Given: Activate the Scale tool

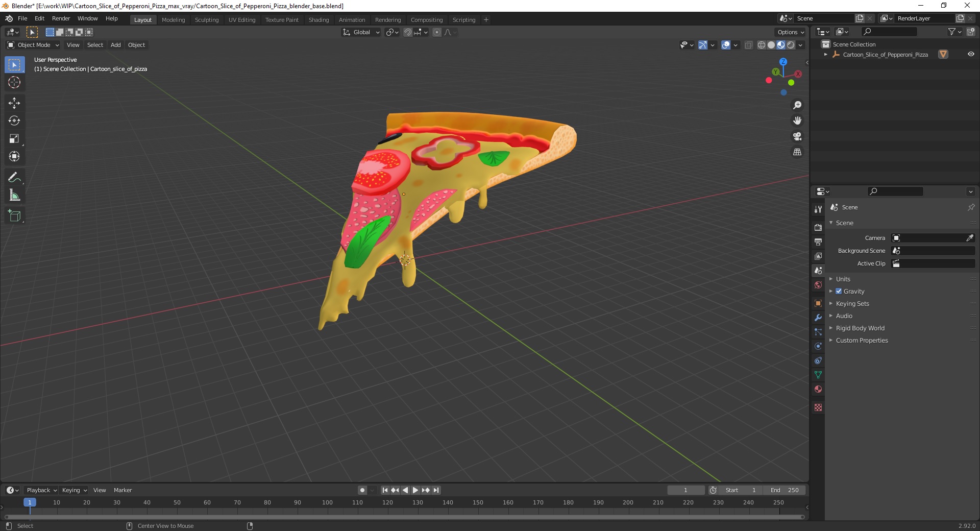Looking at the screenshot, I should pos(14,138).
